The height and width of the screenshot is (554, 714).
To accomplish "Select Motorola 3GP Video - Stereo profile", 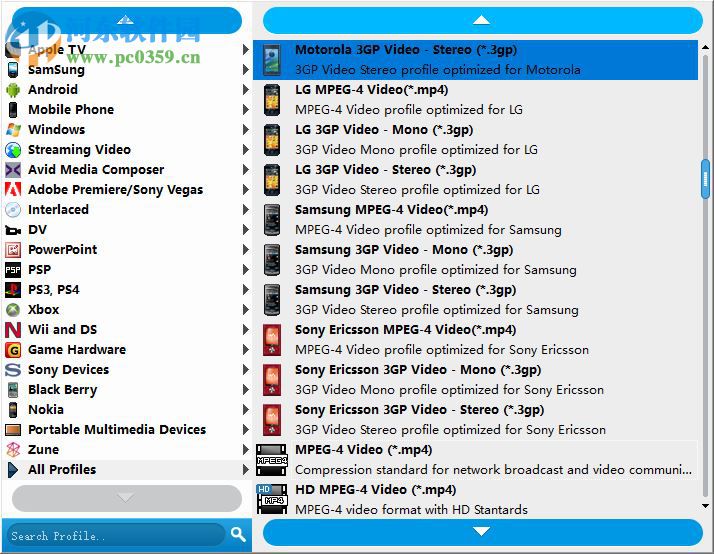I will coord(475,60).
